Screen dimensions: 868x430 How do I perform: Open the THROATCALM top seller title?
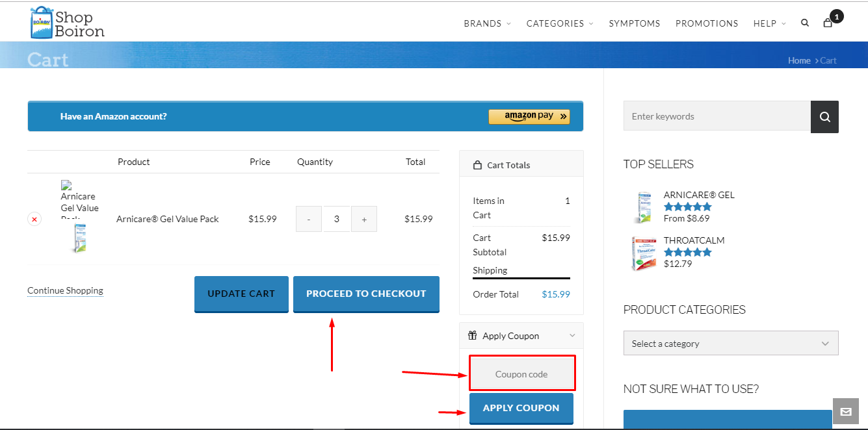(694, 240)
